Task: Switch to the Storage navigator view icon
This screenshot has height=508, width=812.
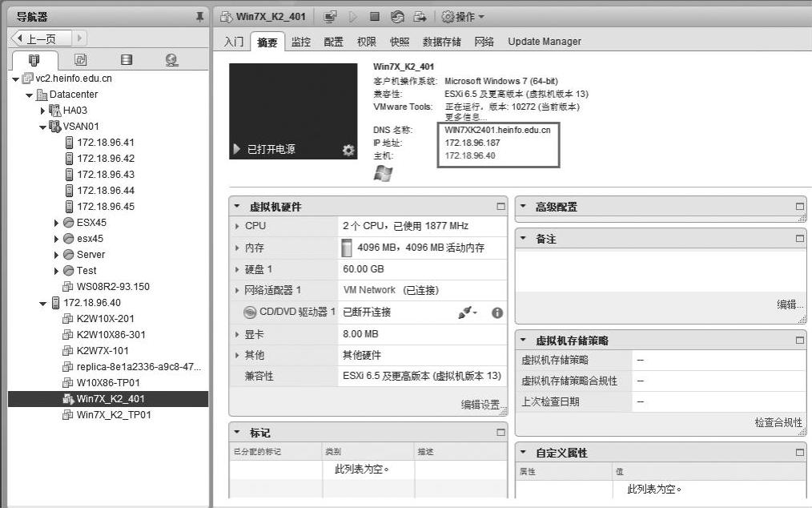Action: click(126, 60)
